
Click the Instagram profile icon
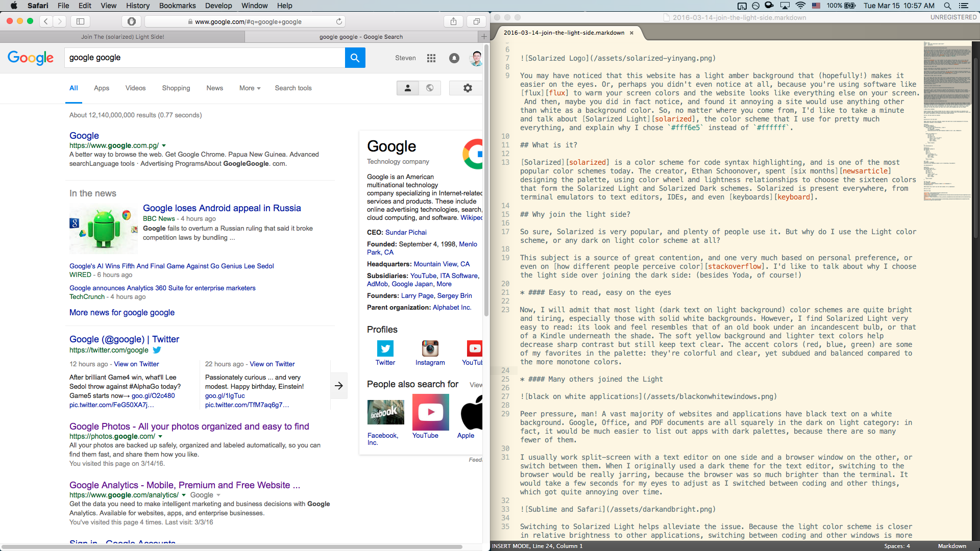tap(430, 348)
